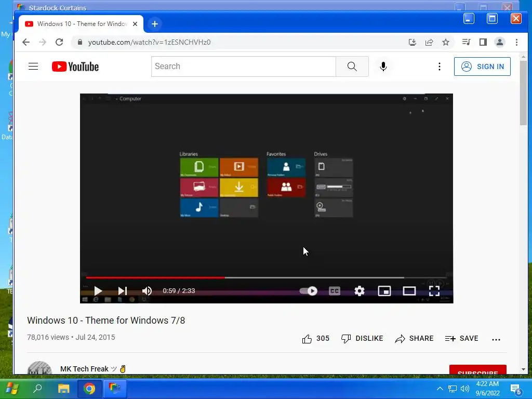This screenshot has width=532, height=399.
Task: Mute the video volume
Action: pos(147,291)
